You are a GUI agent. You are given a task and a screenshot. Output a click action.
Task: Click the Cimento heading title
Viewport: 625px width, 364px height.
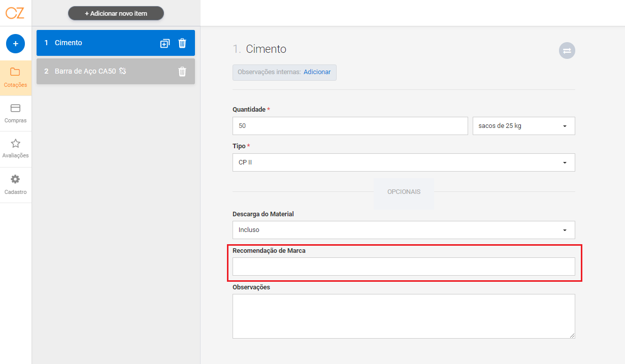266,49
